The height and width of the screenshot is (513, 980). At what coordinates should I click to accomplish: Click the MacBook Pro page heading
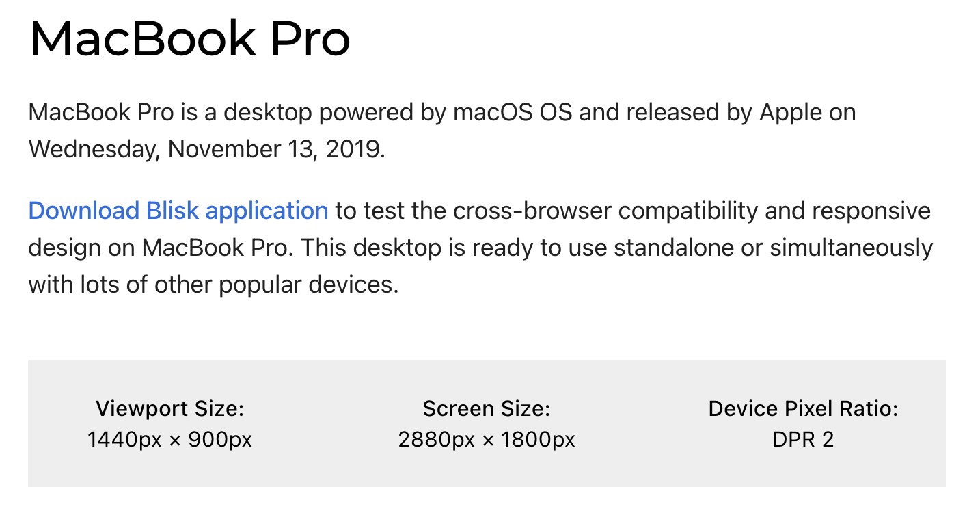(x=190, y=38)
